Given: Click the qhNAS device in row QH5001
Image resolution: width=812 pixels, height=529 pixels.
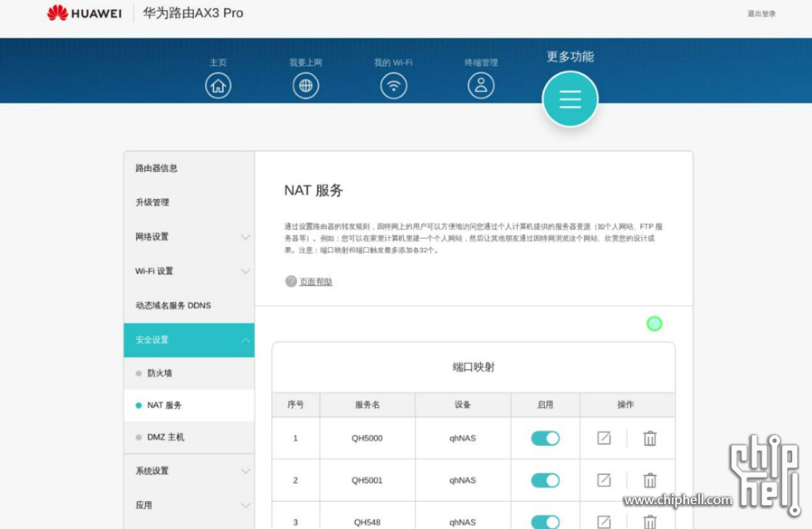Looking at the screenshot, I should [463, 480].
